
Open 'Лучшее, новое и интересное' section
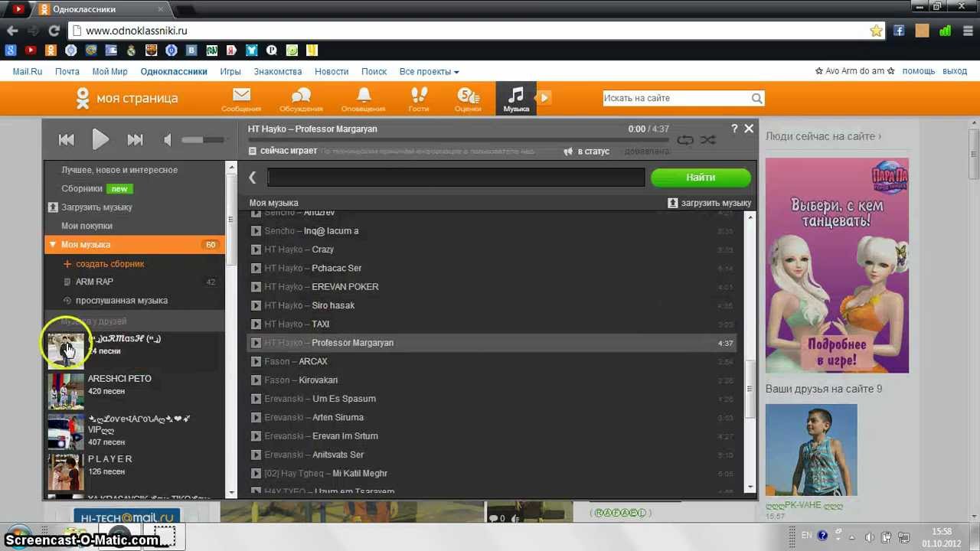pos(119,170)
